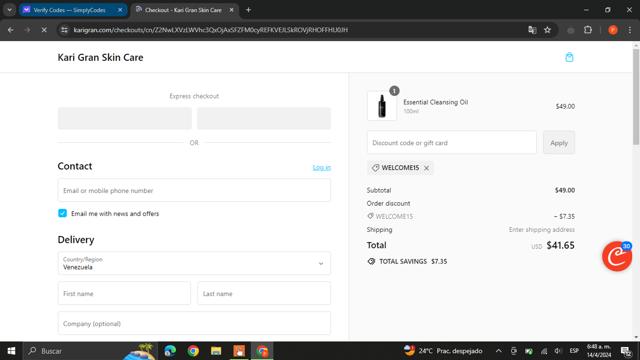The height and width of the screenshot is (360, 640).
Task: Click the Buscar taskbar search box
Action: coord(90,351)
